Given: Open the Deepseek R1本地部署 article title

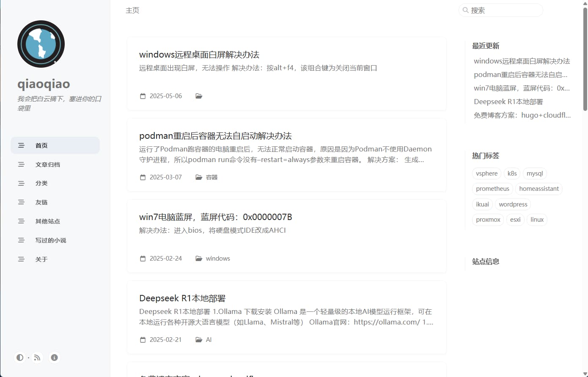Looking at the screenshot, I should (182, 298).
